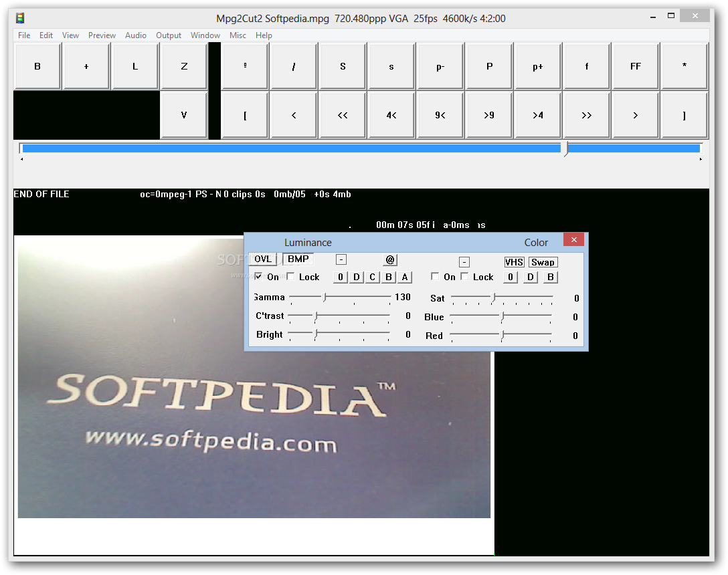This screenshot has width=728, height=575.
Task: Click the Luminance C preset button
Action: (372, 277)
